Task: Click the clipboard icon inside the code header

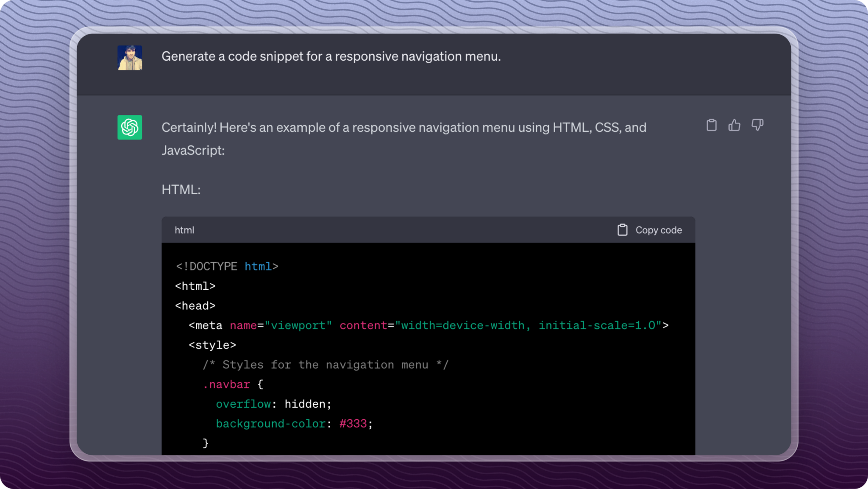Action: pos(622,229)
